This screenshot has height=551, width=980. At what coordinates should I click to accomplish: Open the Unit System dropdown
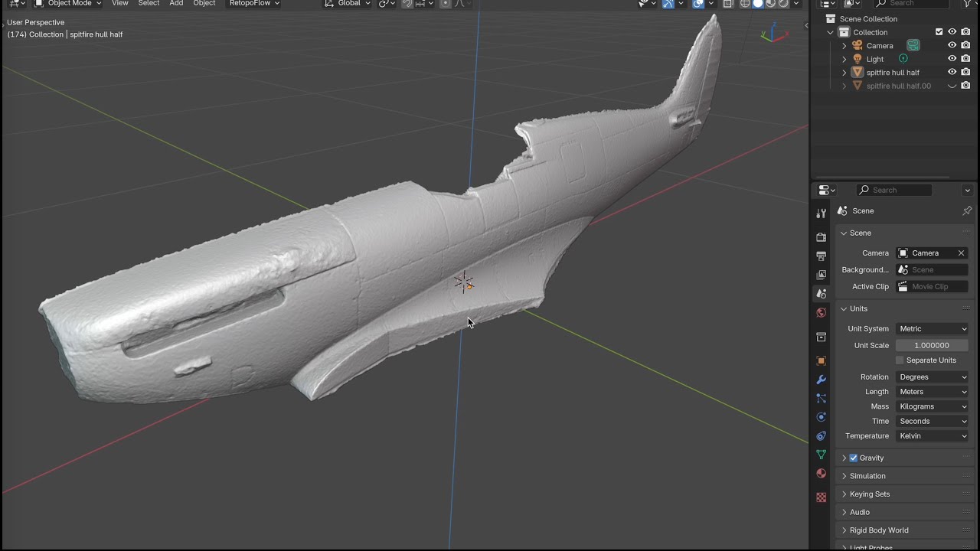pyautogui.click(x=933, y=328)
